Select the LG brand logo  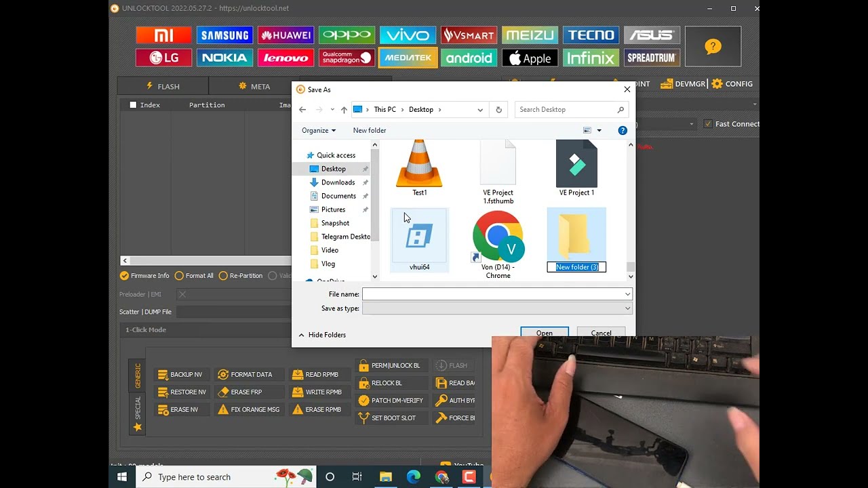[163, 58]
